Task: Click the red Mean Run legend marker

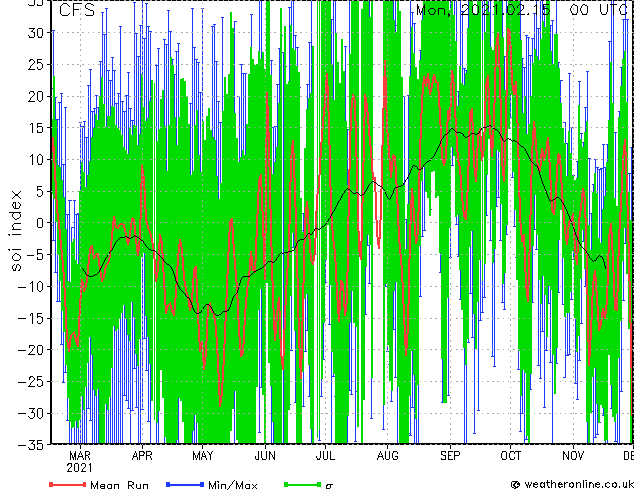Action: (x=68, y=484)
